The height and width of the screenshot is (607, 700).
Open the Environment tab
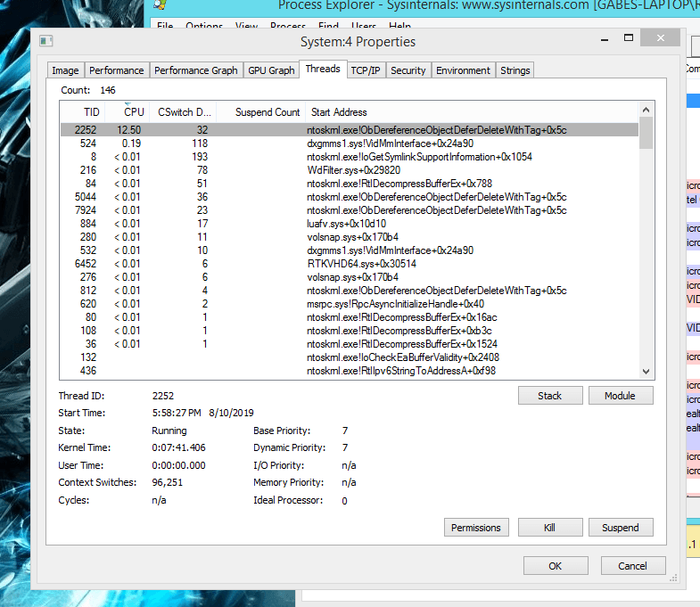point(463,70)
